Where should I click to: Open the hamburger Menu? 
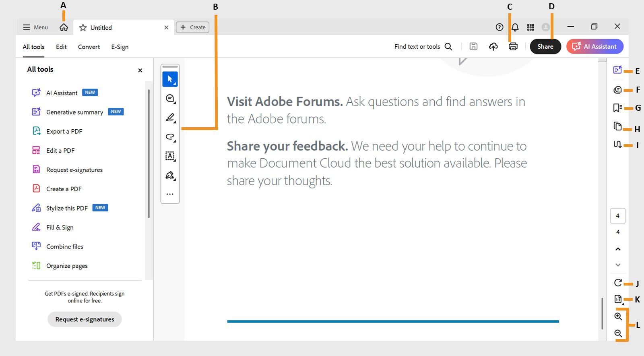35,27
